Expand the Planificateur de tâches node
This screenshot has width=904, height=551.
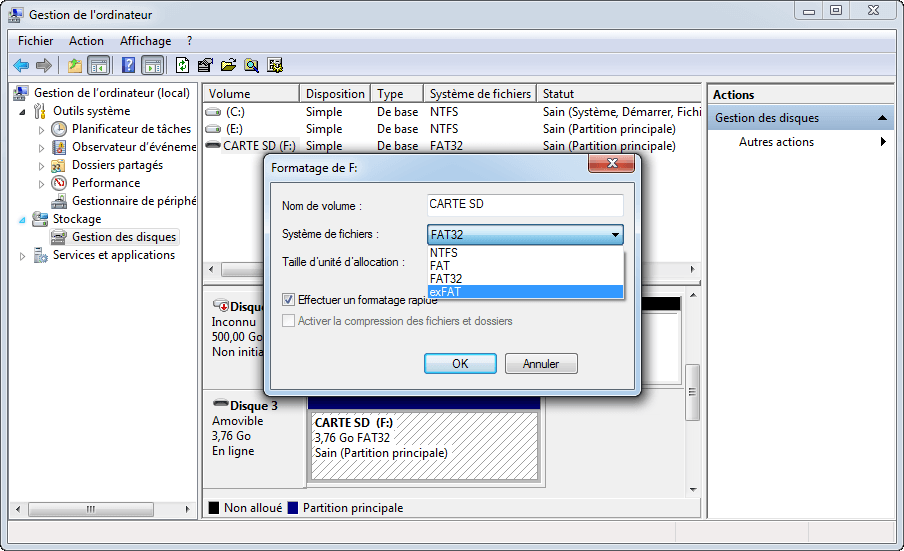pos(41,130)
